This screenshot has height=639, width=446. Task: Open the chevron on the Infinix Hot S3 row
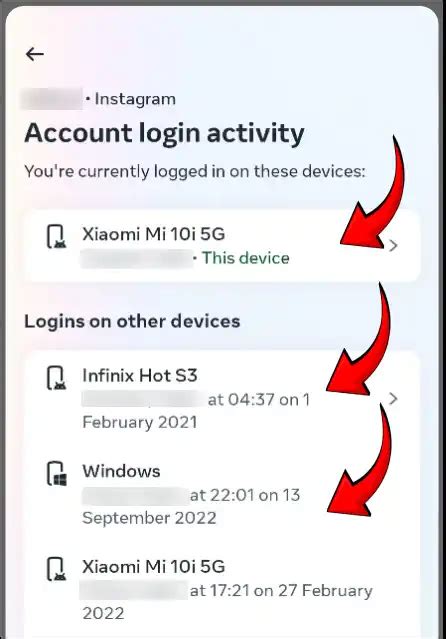tap(393, 399)
